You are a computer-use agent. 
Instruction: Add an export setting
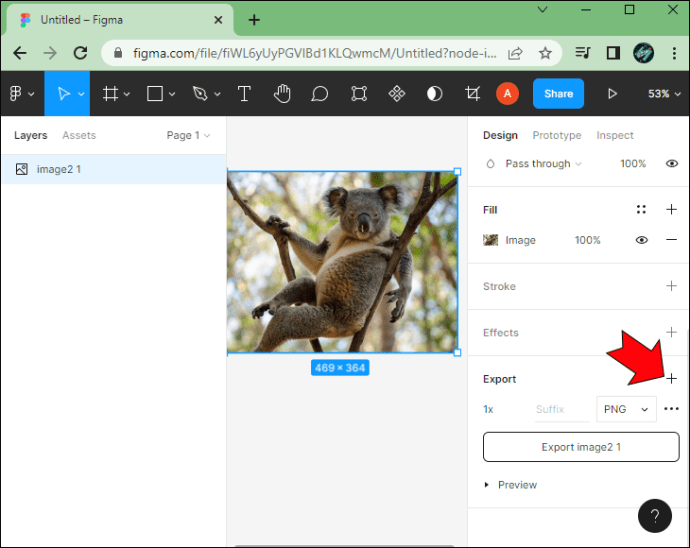tap(671, 379)
